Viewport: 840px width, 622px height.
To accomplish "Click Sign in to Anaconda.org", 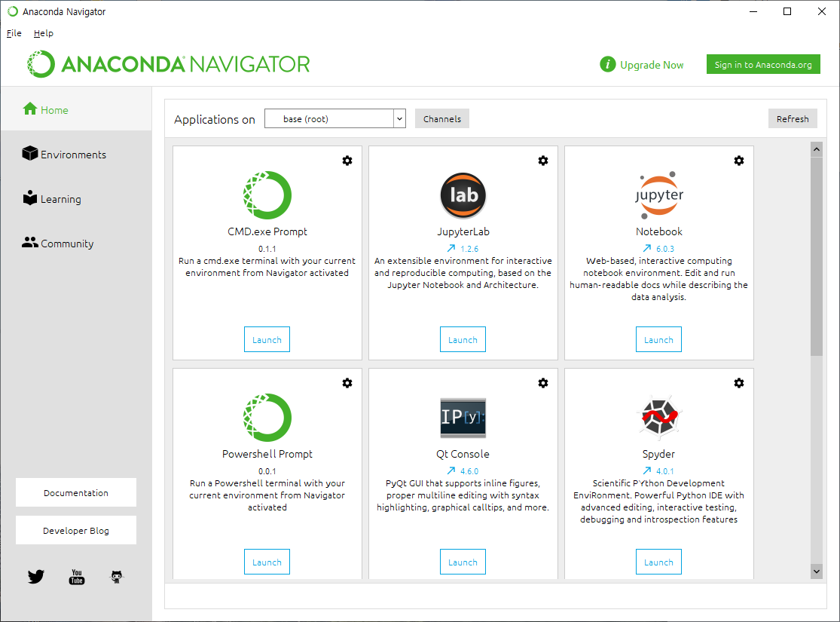I will [763, 64].
